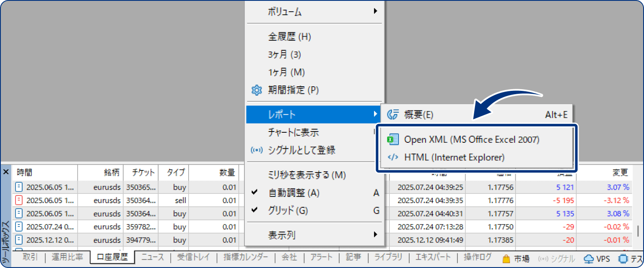Screen dimensions: 644x268
Task: Select 全履歴 (H) to show full history
Action: pos(310,36)
